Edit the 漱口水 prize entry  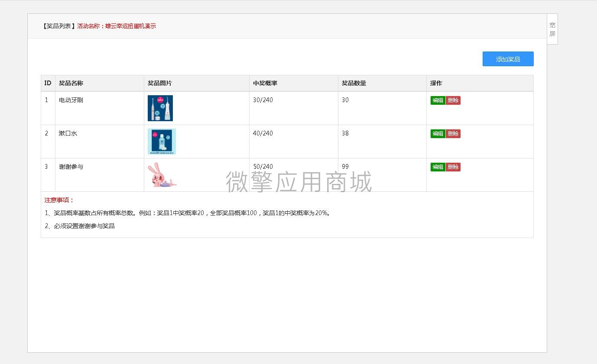point(438,133)
